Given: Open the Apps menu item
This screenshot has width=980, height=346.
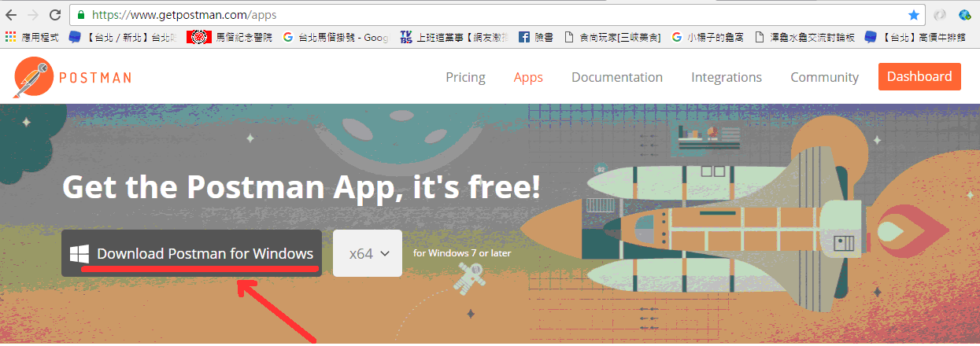Looking at the screenshot, I should (528, 77).
